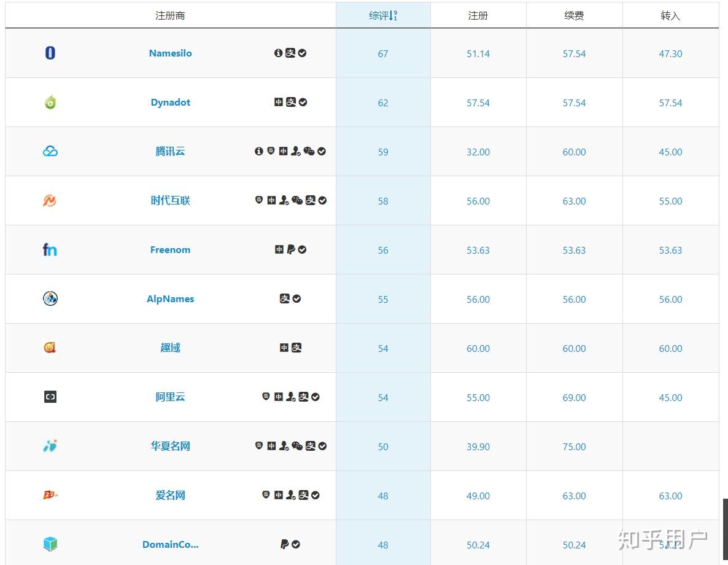
Task: Click the 阿里云 bracket logo icon
Action: point(50,397)
